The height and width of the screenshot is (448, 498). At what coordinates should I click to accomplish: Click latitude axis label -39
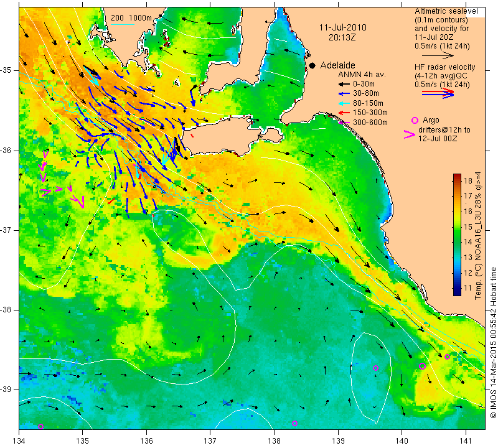coord(7,390)
